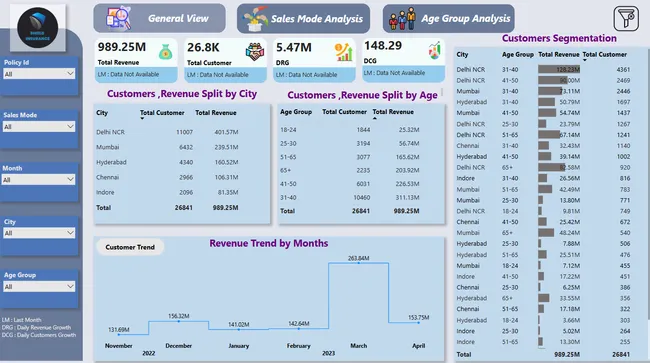Viewport: 650px width, 363px height.
Task: Click the 26.8K Total Customer value
Action: [203, 48]
